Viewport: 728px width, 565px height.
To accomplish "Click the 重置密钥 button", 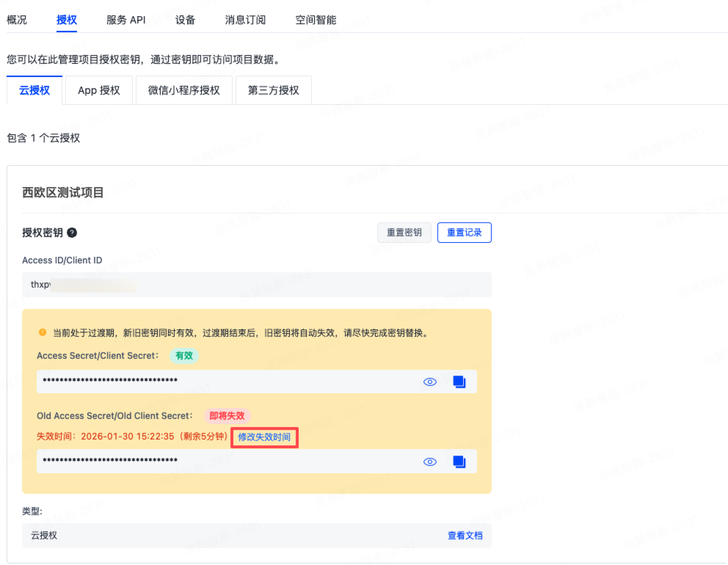I will (x=404, y=232).
